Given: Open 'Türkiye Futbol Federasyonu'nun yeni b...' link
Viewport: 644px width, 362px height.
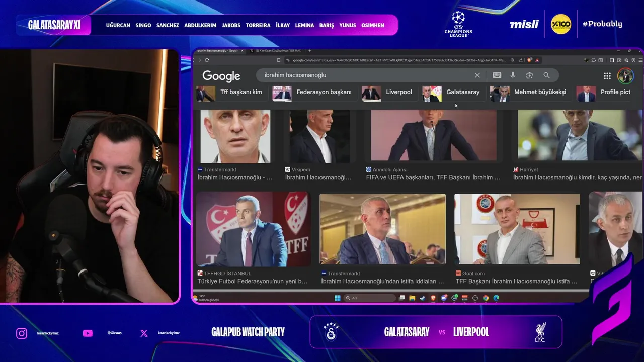Looking at the screenshot, I should [x=252, y=281].
